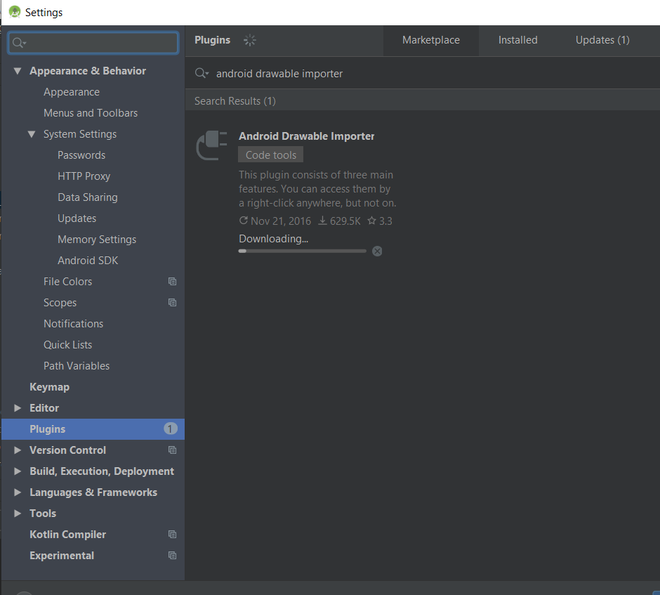This screenshot has height=595, width=660.
Task: Click the search magnifier in plugin search
Action: (202, 73)
